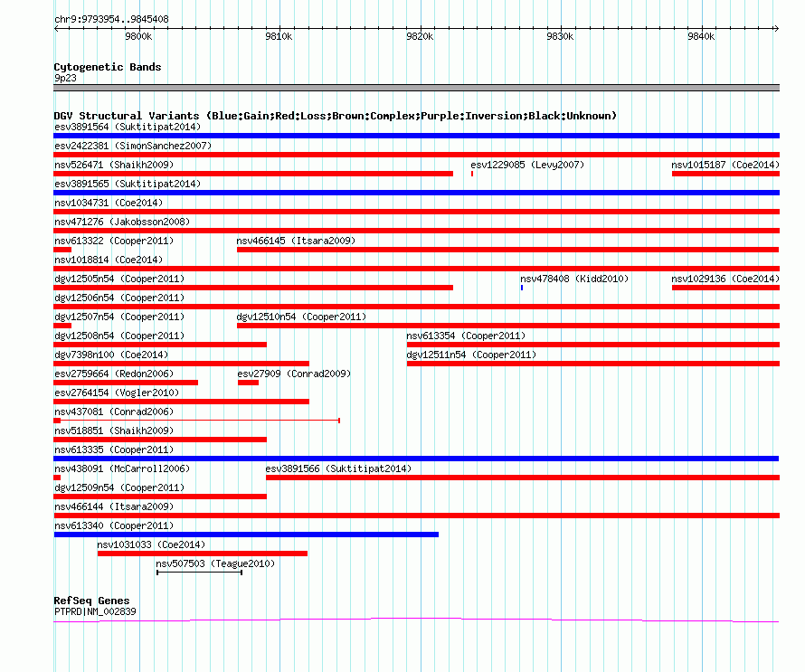Open the dgv12507n54 (Cooper2011) label

pyautogui.click(x=119, y=317)
